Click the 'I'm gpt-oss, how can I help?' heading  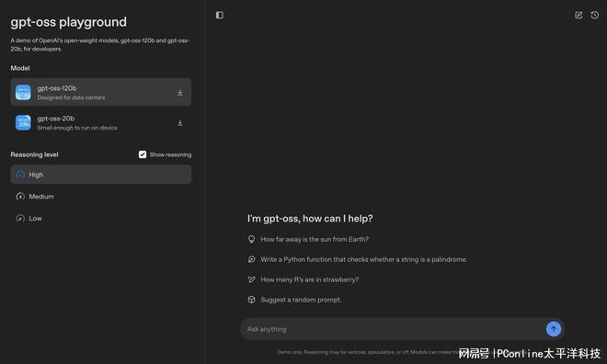tap(310, 219)
